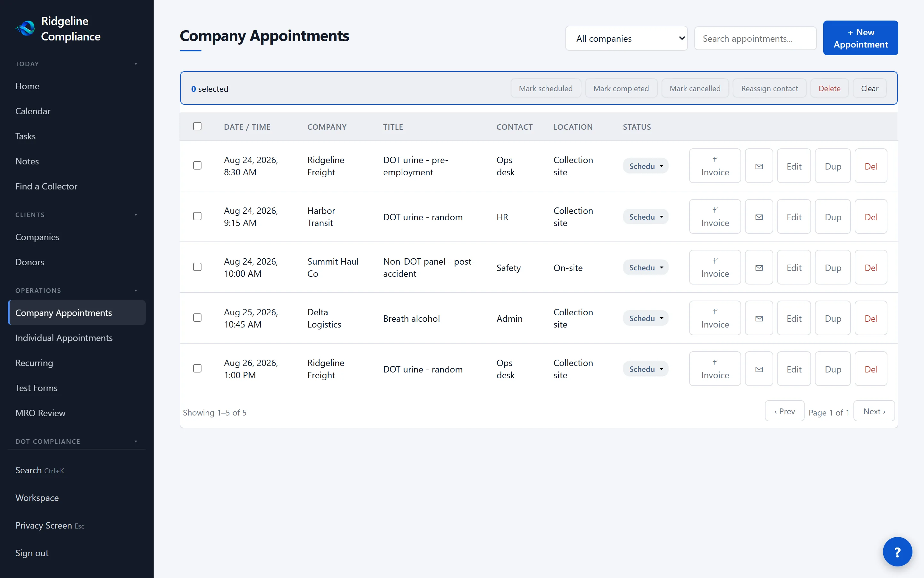
Task: Create invoice for Summit Haul Co appointment
Action: click(715, 267)
